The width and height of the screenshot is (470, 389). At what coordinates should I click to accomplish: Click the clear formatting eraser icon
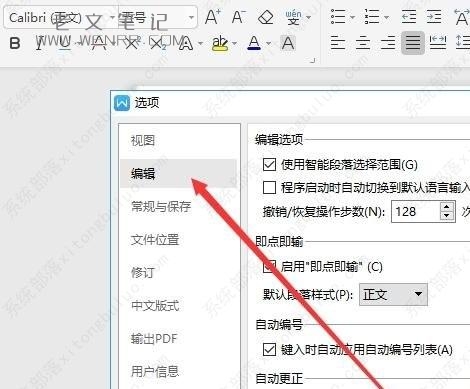tap(266, 17)
